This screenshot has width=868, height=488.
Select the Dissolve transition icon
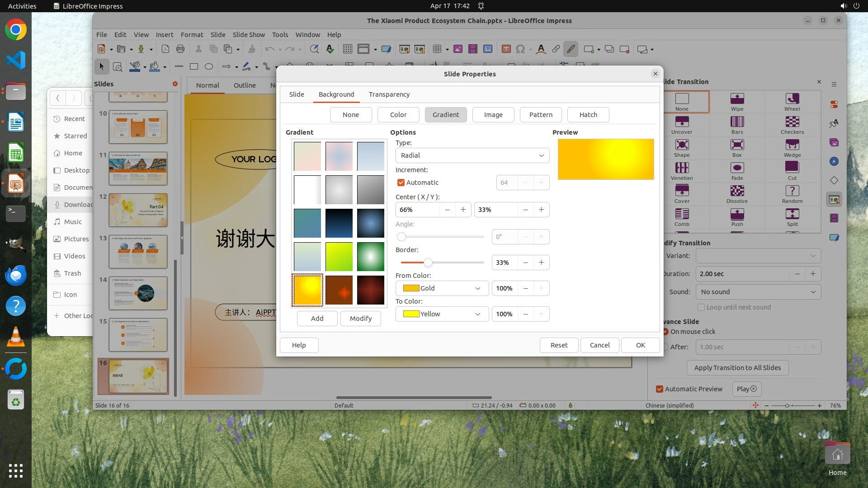736,191
